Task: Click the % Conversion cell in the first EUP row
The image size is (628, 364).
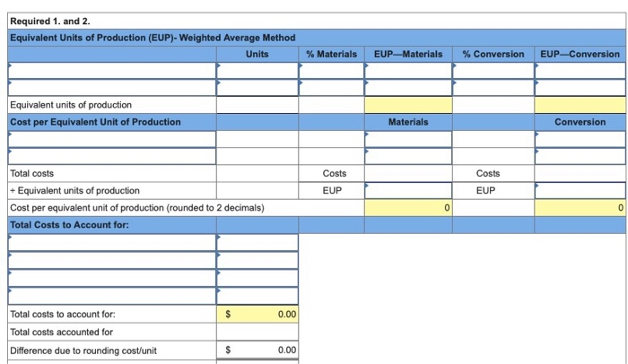Action: pos(493,71)
